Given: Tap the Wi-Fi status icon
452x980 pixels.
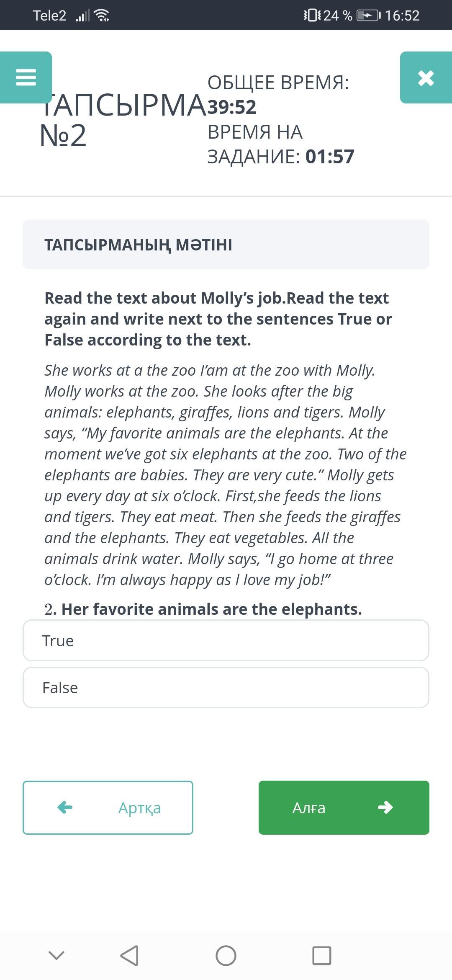Looking at the screenshot, I should [x=102, y=15].
